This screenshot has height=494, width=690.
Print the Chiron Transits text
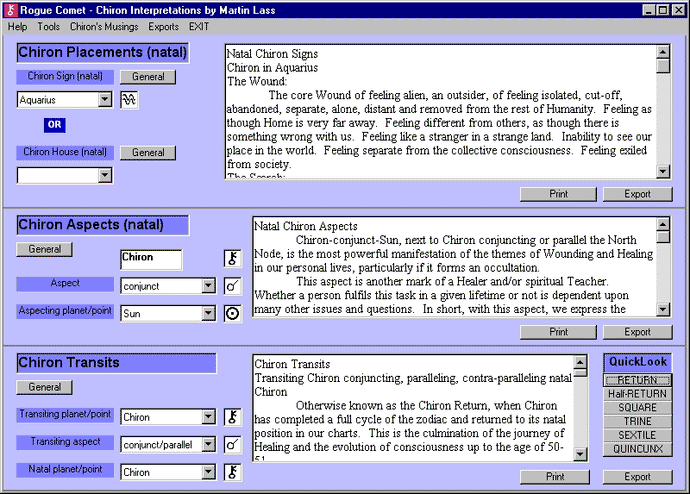coord(555,477)
